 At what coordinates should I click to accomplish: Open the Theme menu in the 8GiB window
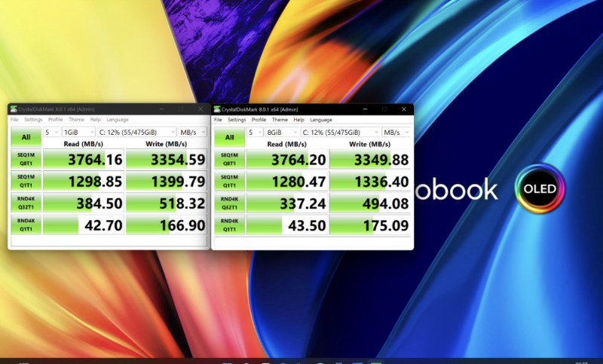280,120
